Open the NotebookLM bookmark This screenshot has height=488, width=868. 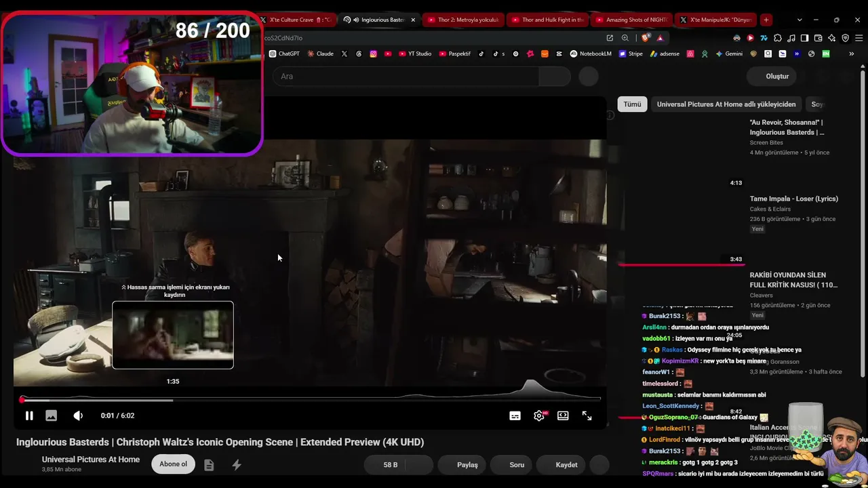click(591, 54)
